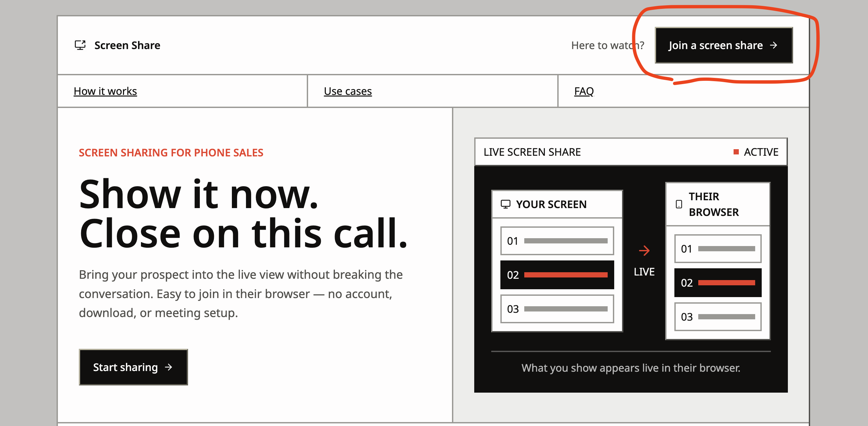Click the red LIVE arrow icon
This screenshot has height=426, width=868.
click(644, 250)
